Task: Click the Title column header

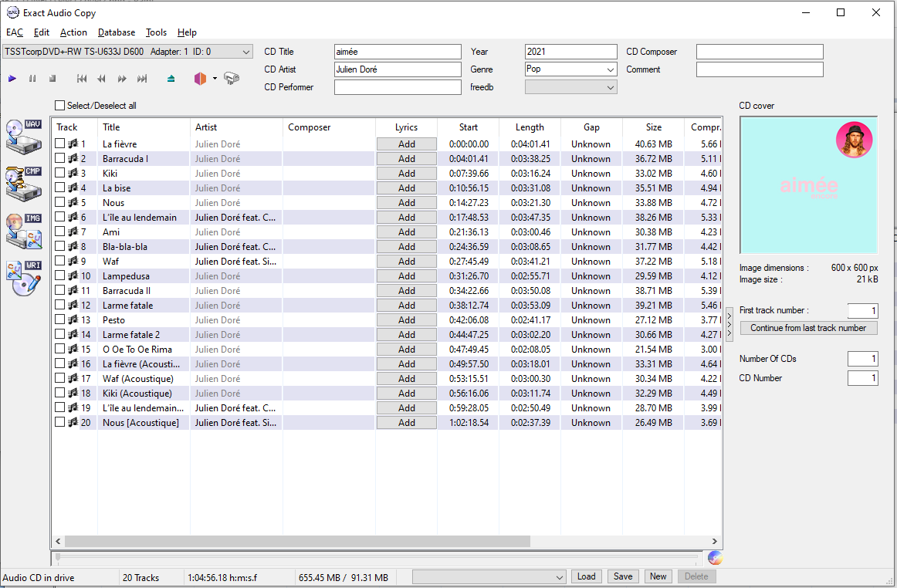Action: (144, 127)
